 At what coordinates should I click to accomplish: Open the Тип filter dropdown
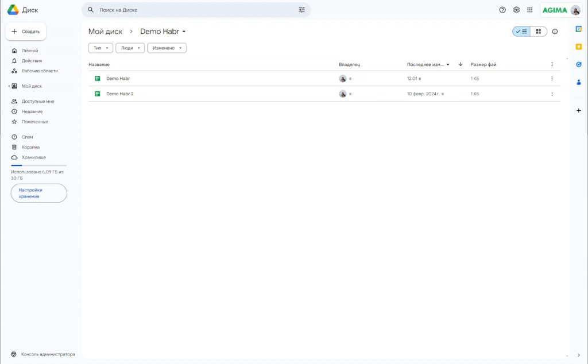[x=100, y=48]
